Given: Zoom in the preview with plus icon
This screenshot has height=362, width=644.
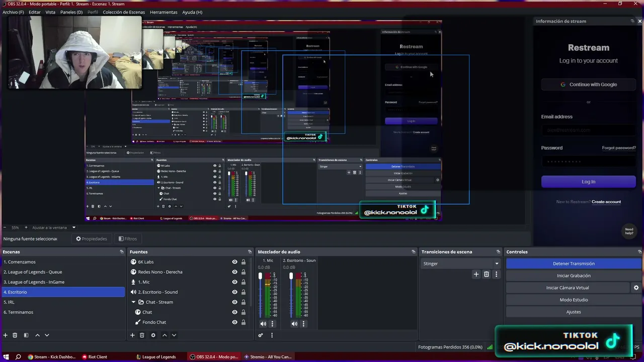Looking at the screenshot, I should (26, 228).
